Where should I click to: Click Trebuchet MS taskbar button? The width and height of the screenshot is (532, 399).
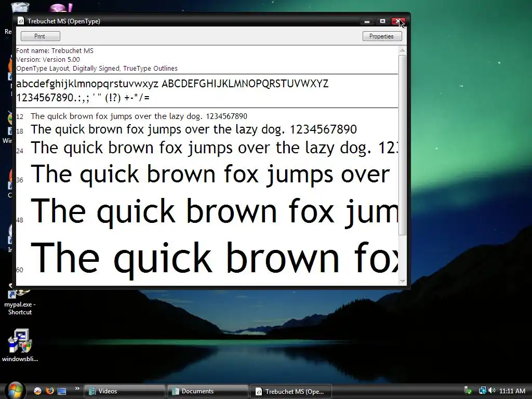[290, 391]
